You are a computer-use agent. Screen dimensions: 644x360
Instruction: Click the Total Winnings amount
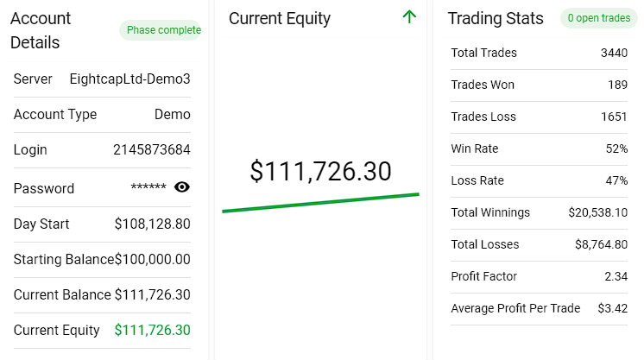coord(597,212)
